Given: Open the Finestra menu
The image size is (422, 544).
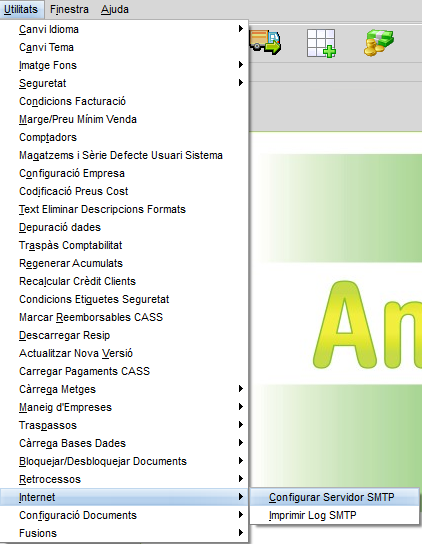Looking at the screenshot, I should click(69, 9).
